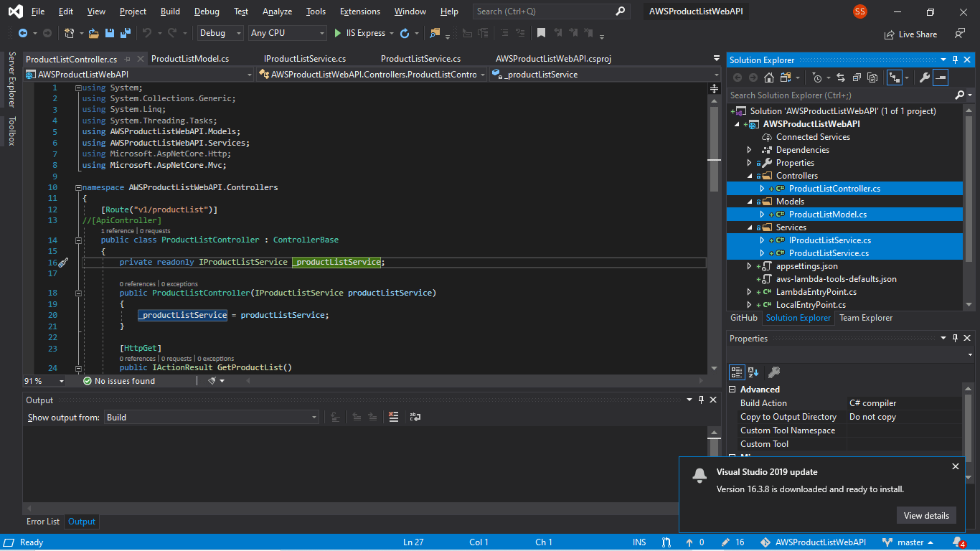Viewport: 980px width, 551px height.
Task: Pin the Output window
Action: pos(701,400)
